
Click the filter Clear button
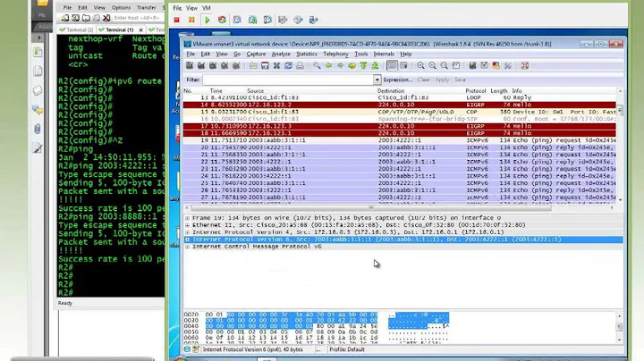click(x=423, y=80)
